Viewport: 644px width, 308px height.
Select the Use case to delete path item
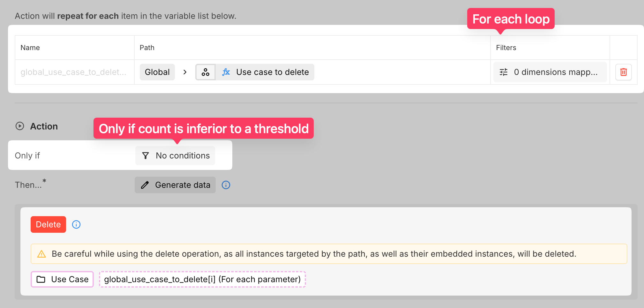272,72
